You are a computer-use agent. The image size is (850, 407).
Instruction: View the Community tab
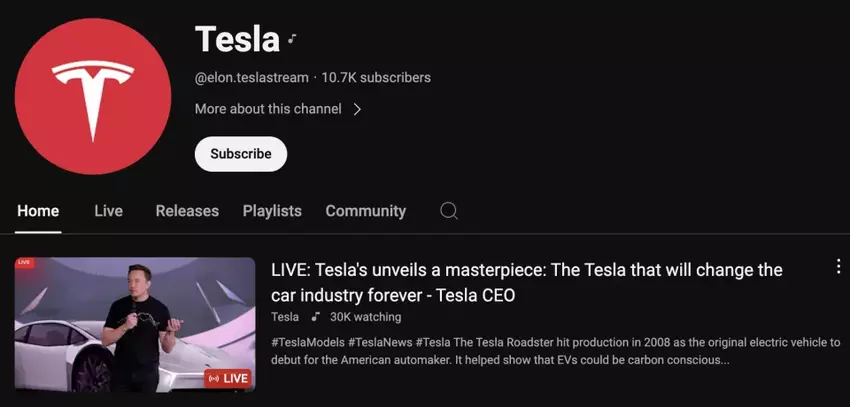[x=366, y=211]
